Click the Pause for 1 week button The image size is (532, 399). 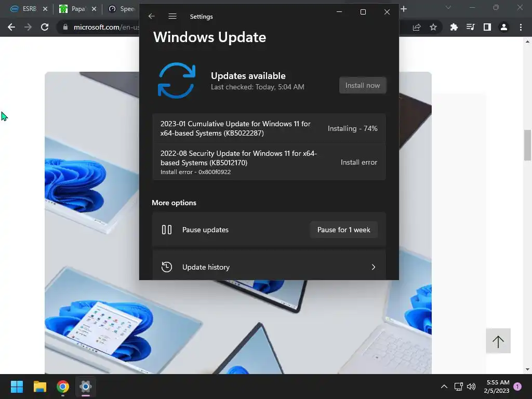[344, 230]
